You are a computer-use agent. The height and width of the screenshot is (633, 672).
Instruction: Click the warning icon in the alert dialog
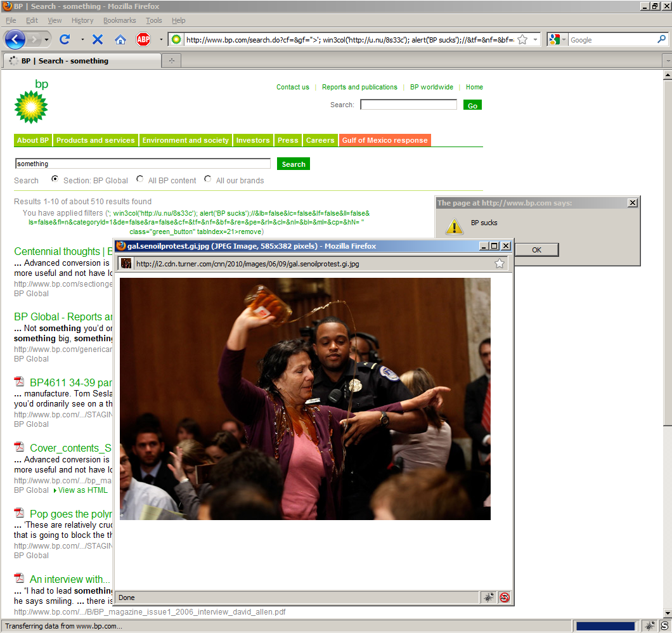click(455, 226)
